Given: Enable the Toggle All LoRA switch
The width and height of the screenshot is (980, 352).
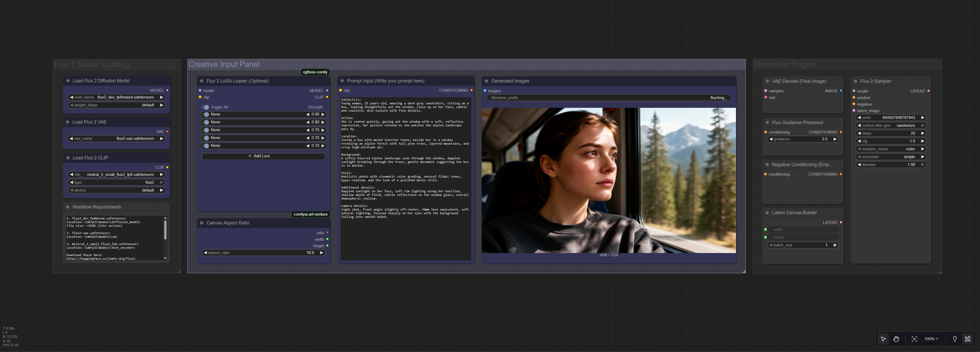Looking at the screenshot, I should click(205, 107).
